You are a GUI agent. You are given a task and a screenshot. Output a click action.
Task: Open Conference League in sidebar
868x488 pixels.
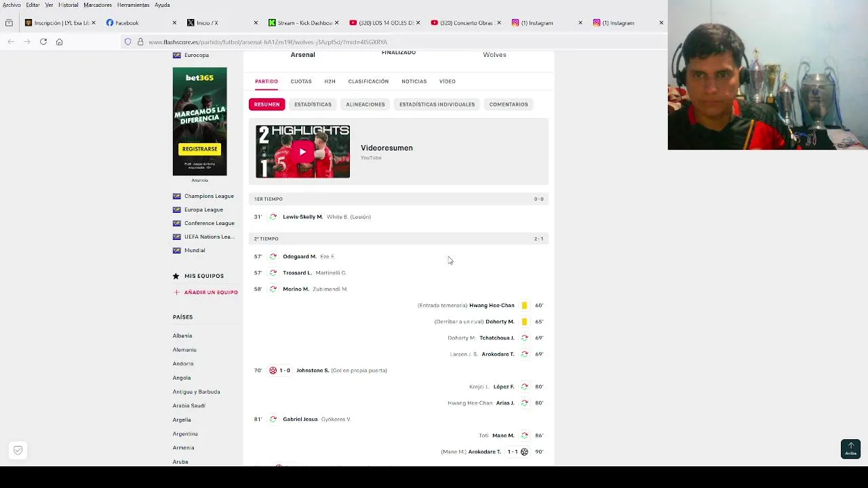pos(210,223)
